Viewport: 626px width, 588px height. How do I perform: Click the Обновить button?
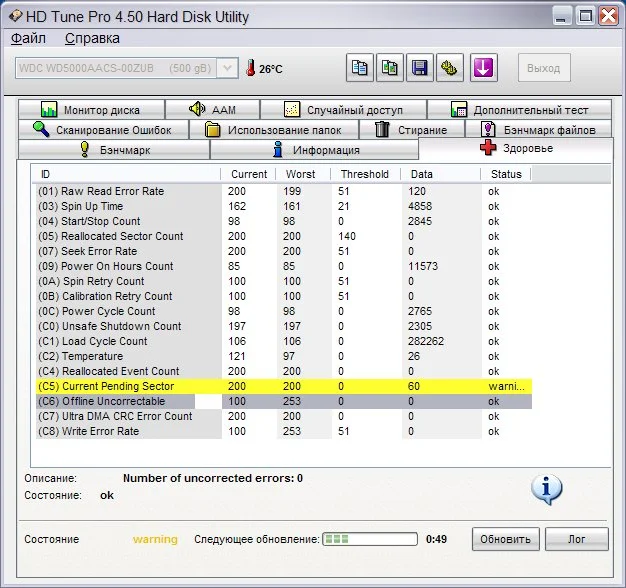point(505,539)
